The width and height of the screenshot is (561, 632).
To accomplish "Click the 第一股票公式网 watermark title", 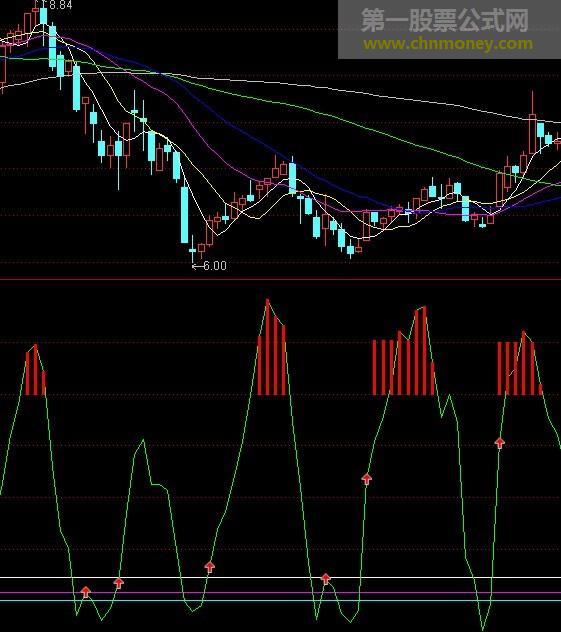I will (445, 21).
